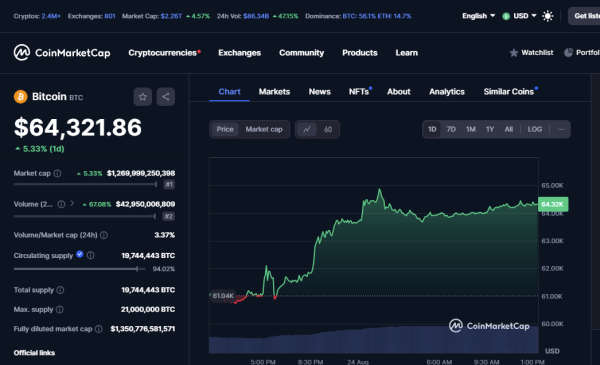Expand Volume details chevron arrow
The image size is (600, 365).
coord(72,204)
